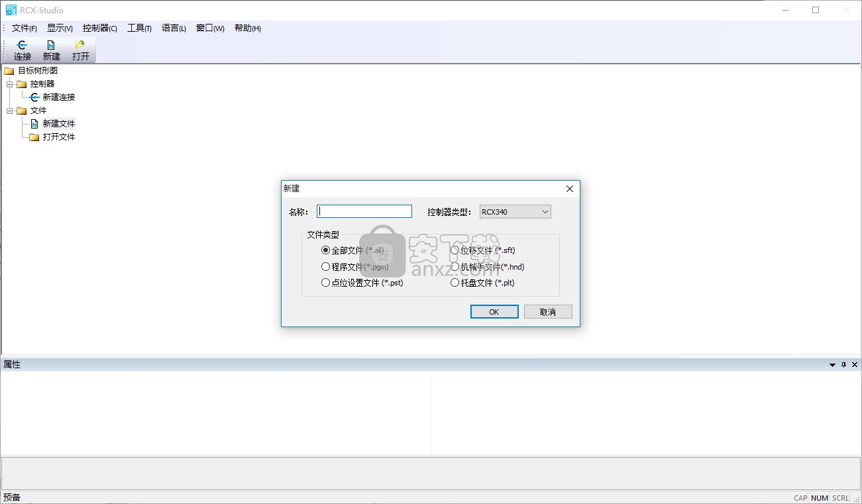This screenshot has width=862, height=504.
Task: Select 目标树形图 root tree label
Action: coord(38,70)
